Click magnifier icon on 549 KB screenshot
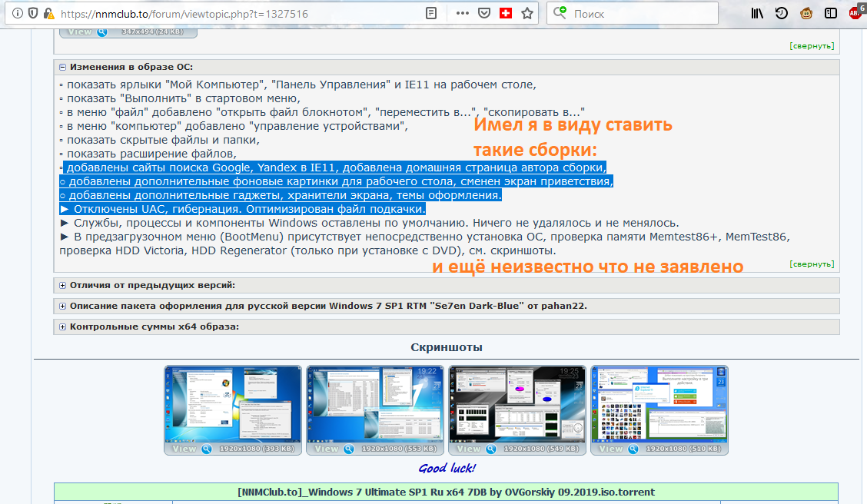This screenshot has width=867, height=504. [491, 449]
